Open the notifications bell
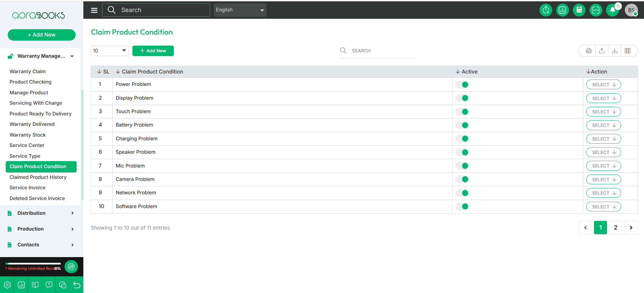 coord(612,10)
